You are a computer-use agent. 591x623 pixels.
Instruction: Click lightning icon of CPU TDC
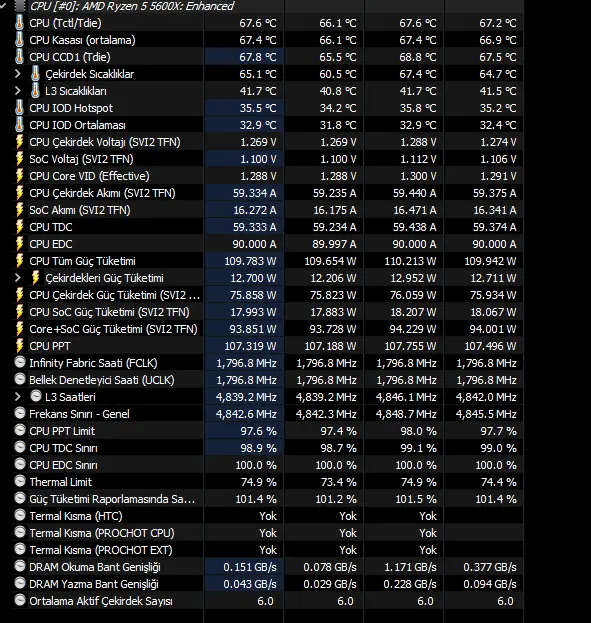click(x=19, y=227)
